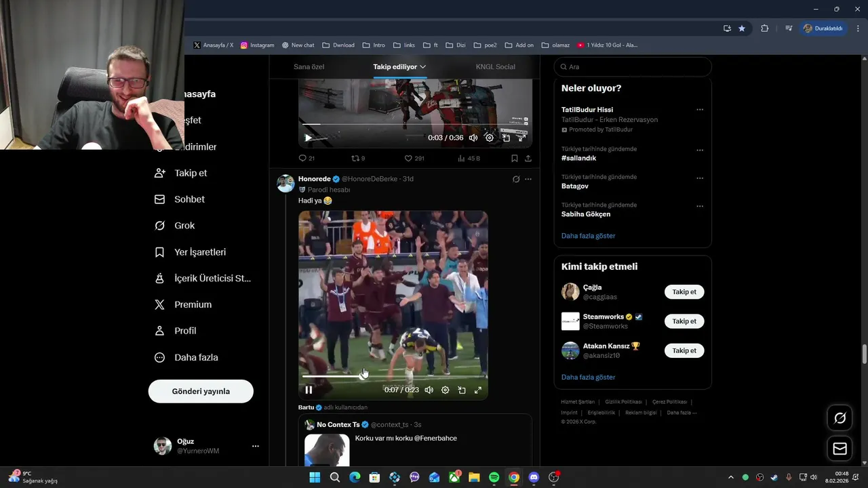The width and height of the screenshot is (868, 488).
Task: Open replies with 21 comments
Action: (307, 158)
